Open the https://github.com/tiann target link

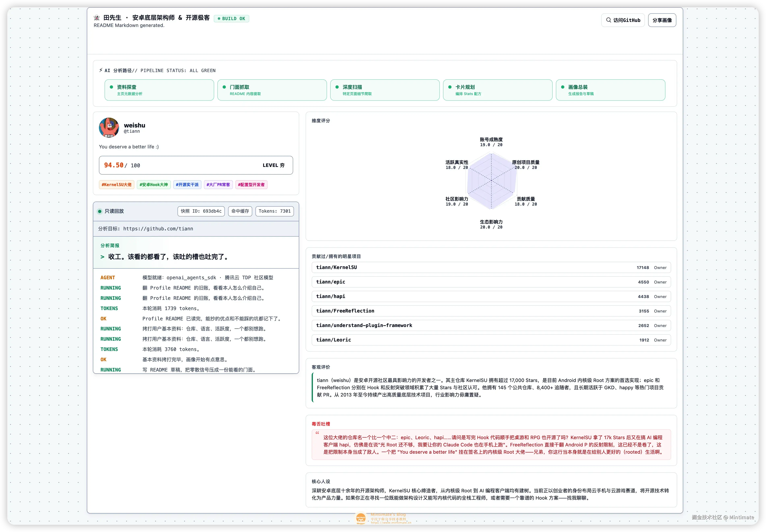click(158, 229)
